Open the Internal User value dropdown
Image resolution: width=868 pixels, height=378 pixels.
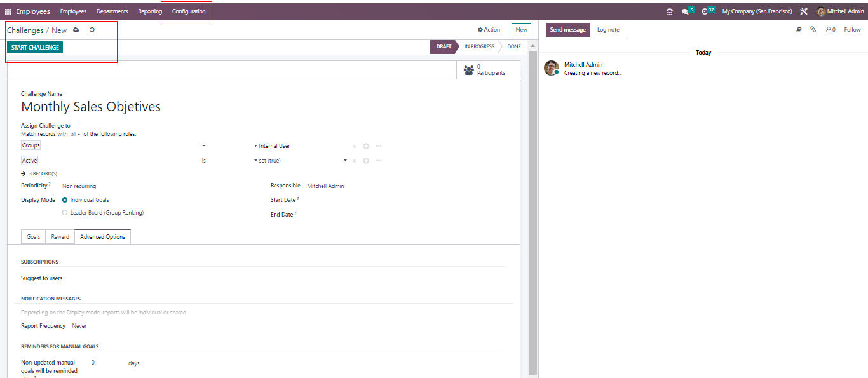273,146
